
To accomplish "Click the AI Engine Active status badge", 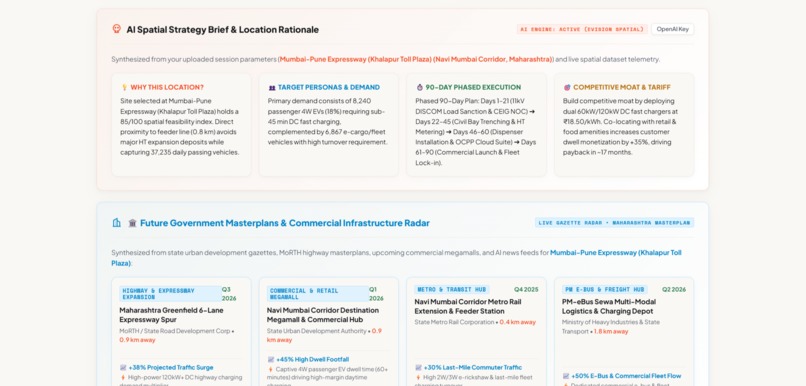I will [x=582, y=29].
